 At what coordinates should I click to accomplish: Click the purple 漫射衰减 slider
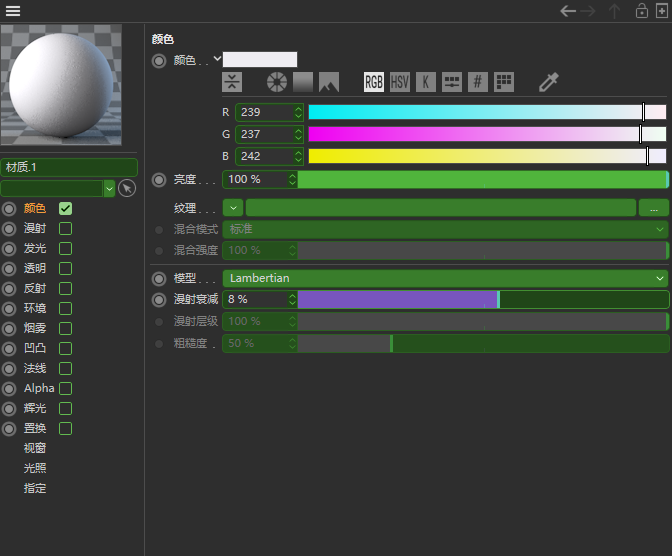(483, 299)
